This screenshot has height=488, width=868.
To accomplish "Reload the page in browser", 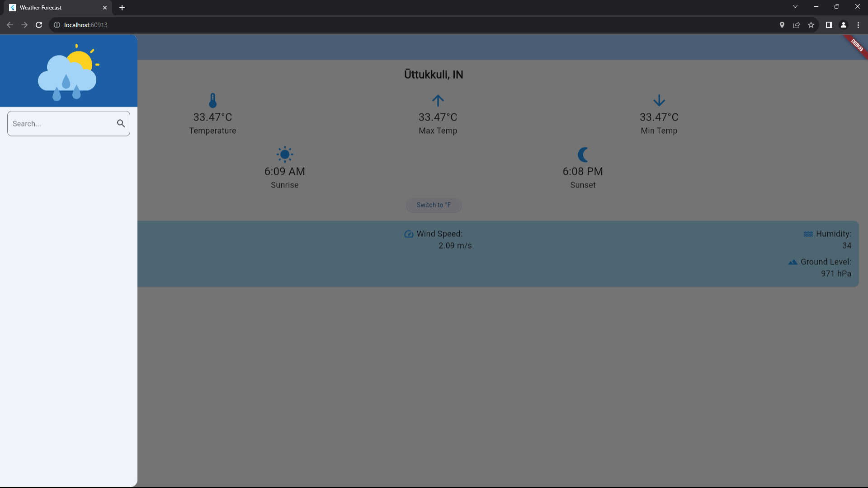I will (39, 25).
